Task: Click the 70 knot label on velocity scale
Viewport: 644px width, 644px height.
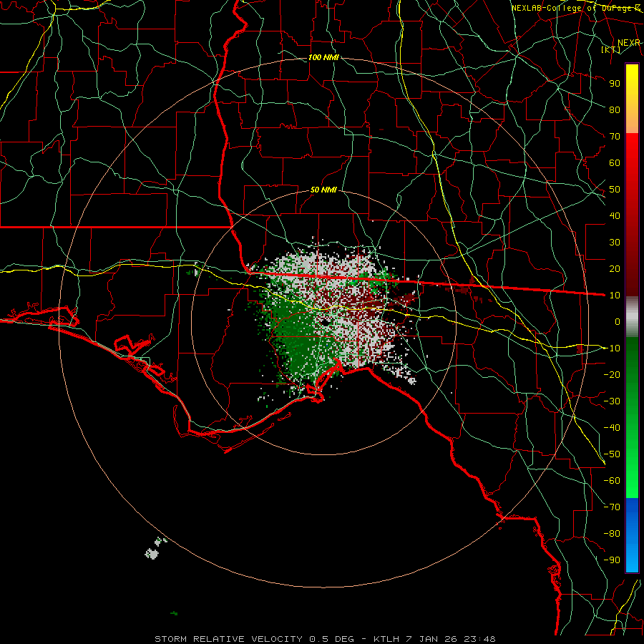Action: 615,137
